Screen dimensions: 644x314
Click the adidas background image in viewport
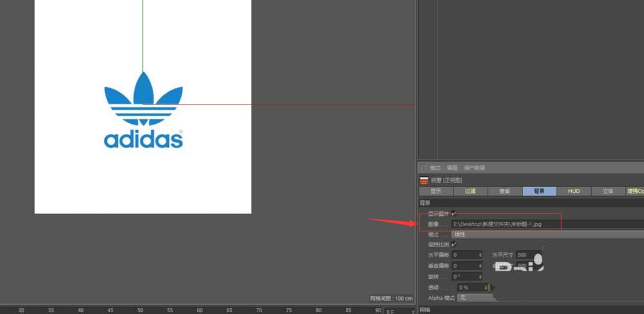143,106
